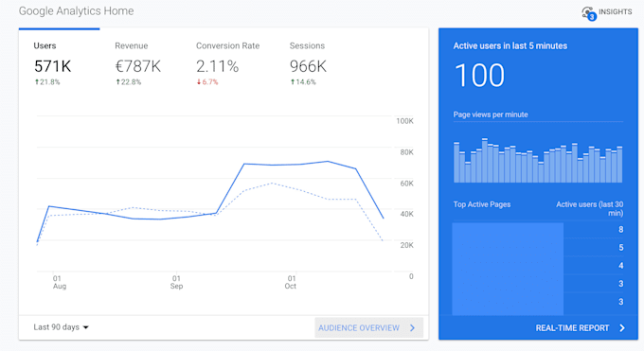The height and width of the screenshot is (351, 644).
Task: Click the 14.6% sessions increase indicator
Action: (303, 82)
